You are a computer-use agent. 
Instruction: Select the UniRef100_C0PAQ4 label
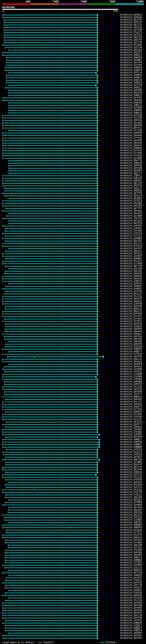(x=131, y=379)
